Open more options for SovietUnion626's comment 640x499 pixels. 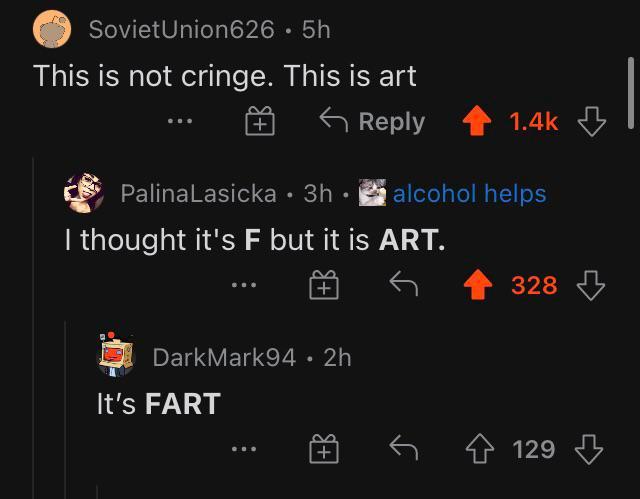[x=180, y=123]
